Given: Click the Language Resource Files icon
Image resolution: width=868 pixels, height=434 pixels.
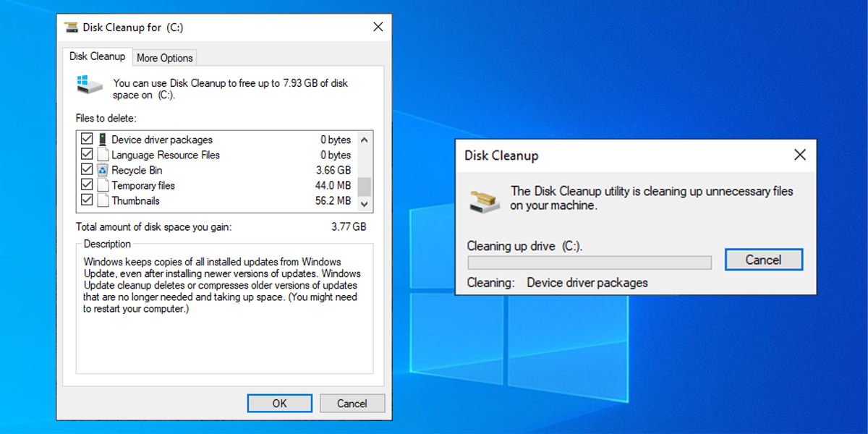Looking at the screenshot, I should click(x=101, y=154).
